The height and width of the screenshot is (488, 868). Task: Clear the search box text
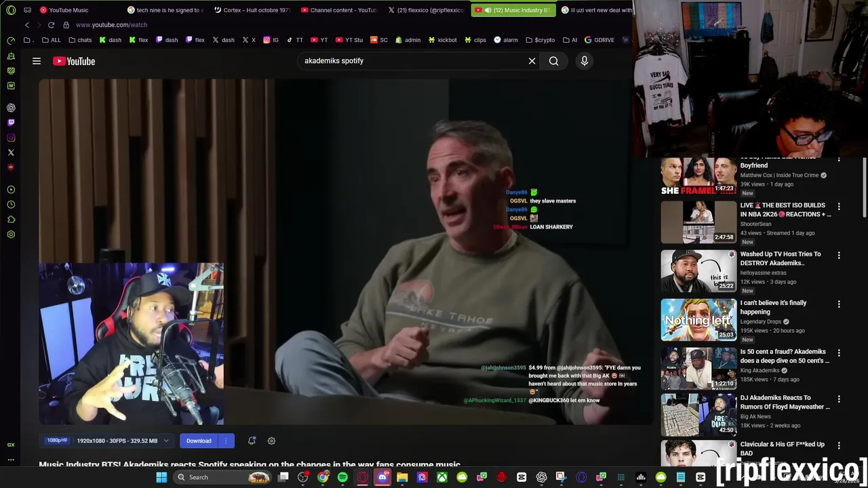532,61
